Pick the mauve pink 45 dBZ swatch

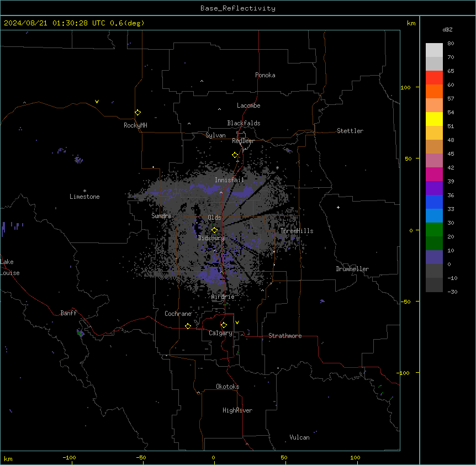coord(434,160)
